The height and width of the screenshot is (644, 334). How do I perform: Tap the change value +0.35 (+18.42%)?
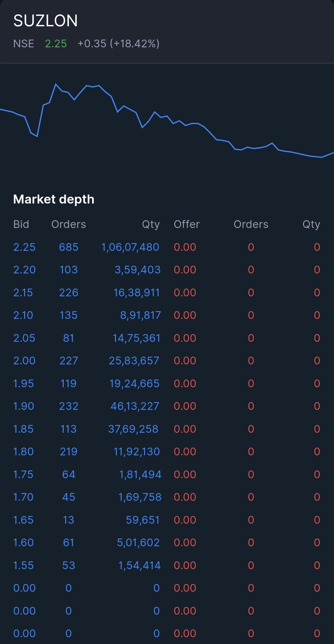pos(118,44)
